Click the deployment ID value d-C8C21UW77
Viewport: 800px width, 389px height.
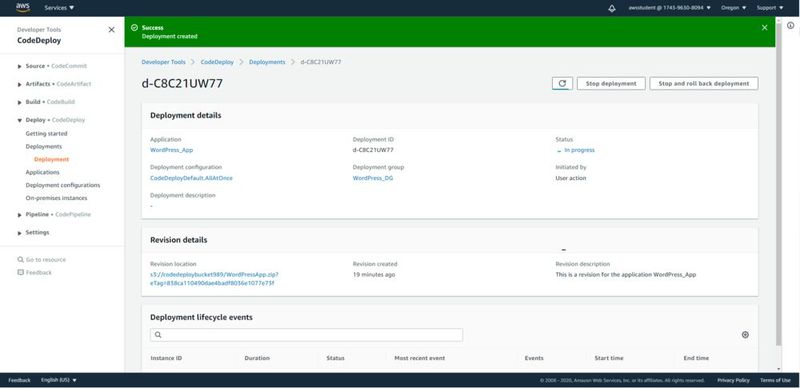373,150
